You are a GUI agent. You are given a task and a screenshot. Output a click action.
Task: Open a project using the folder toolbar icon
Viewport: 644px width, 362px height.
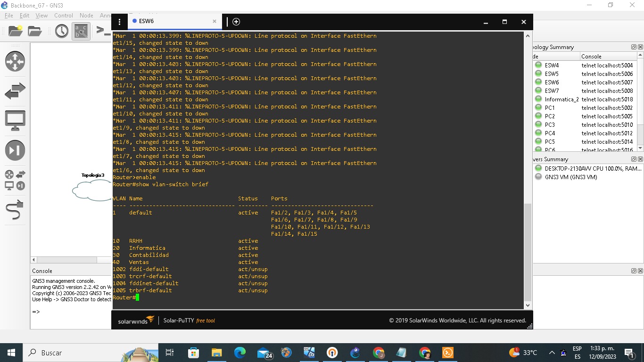click(35, 31)
